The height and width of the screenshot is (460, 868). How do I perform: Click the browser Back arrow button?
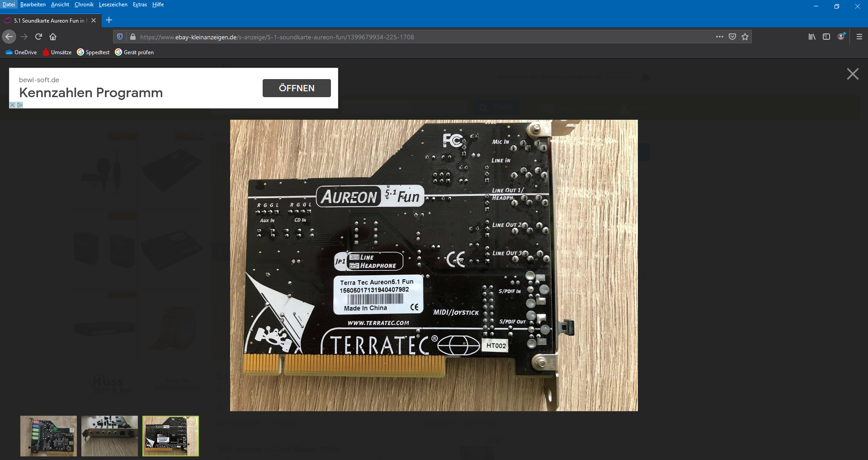click(9, 37)
